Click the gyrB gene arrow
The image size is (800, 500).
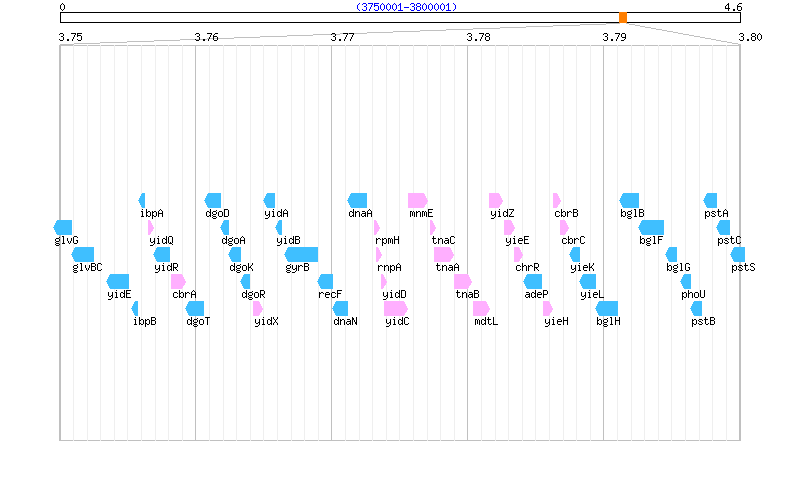coord(302,254)
